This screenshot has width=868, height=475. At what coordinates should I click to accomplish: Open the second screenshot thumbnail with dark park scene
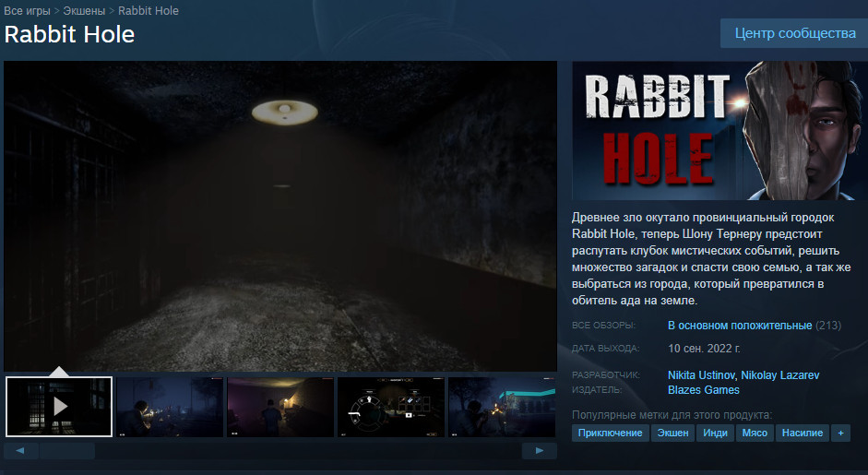coord(170,407)
